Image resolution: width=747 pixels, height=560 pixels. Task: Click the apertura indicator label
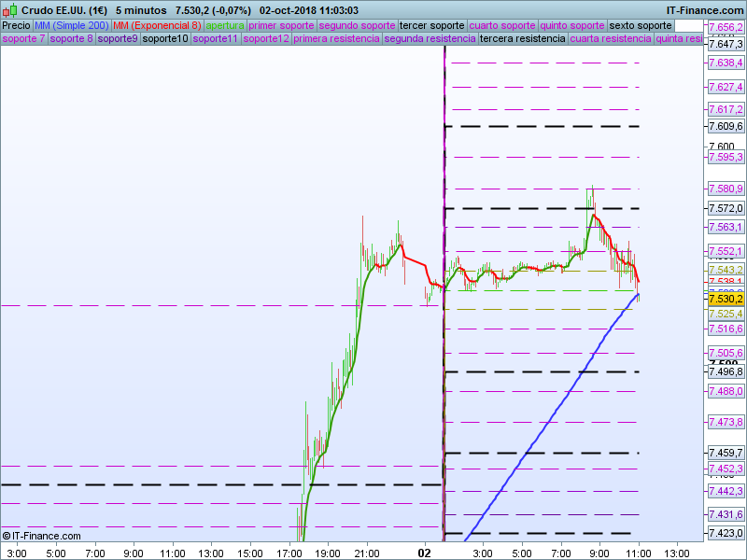point(225,26)
